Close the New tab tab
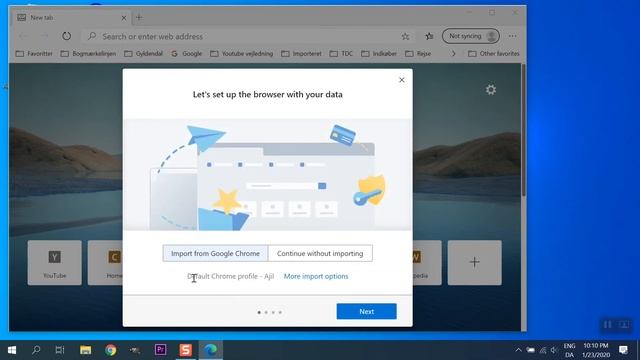The height and width of the screenshot is (360, 640). [124, 18]
